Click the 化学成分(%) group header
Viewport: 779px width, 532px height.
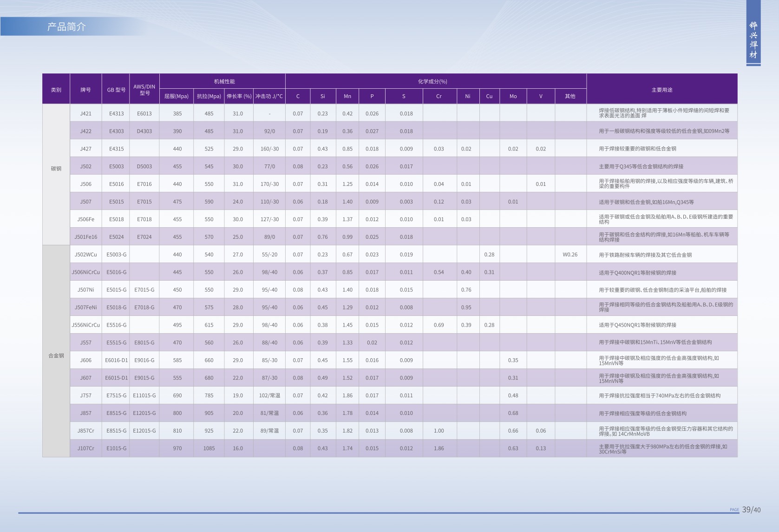point(432,81)
